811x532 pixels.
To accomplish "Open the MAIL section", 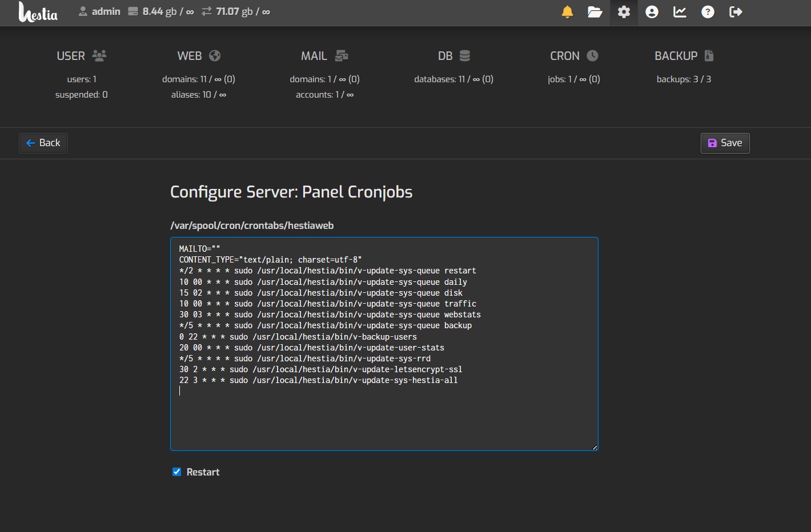I will [324, 56].
